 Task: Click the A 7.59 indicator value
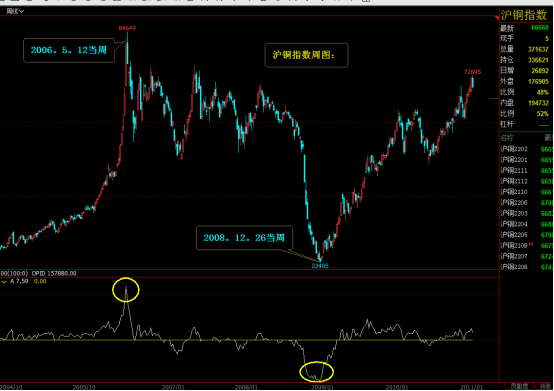coord(19,282)
